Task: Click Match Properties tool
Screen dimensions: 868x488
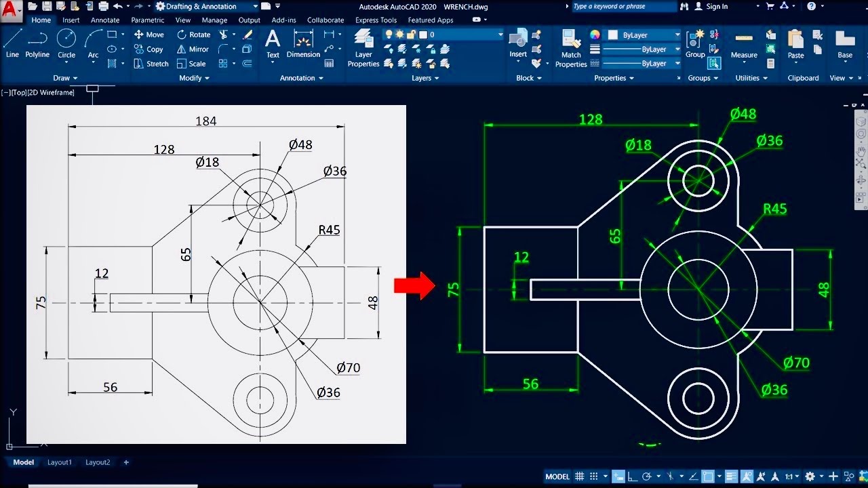Action: [x=571, y=48]
